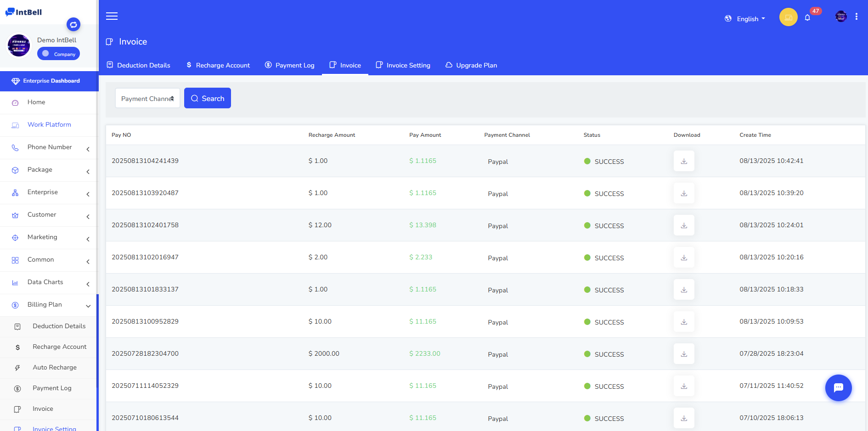Expand the Package menu
This screenshot has width=868, height=431.
(x=49, y=170)
